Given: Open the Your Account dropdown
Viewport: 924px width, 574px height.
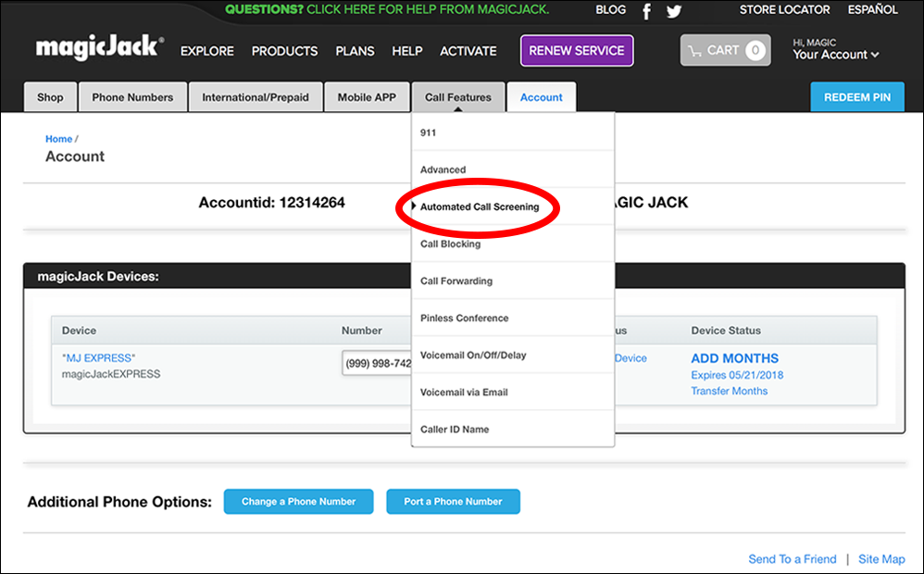Looking at the screenshot, I should 833,56.
